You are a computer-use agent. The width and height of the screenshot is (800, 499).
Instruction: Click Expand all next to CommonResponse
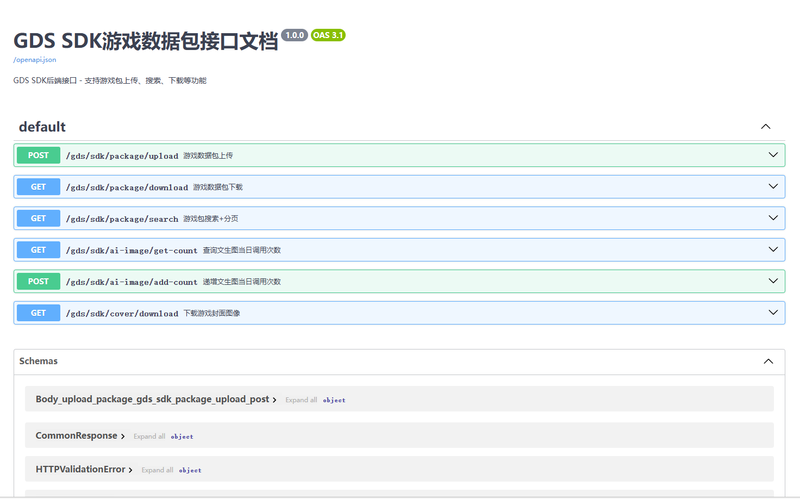coord(149,436)
